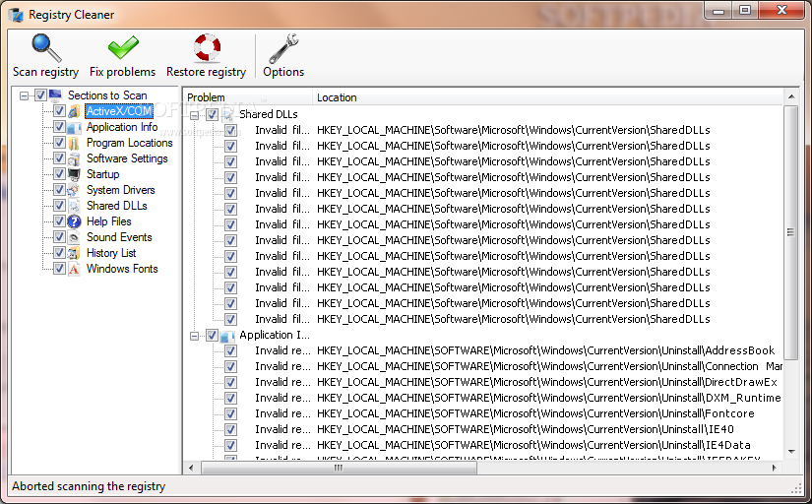
Task: Click the Help Files question mark icon
Action: [x=74, y=221]
